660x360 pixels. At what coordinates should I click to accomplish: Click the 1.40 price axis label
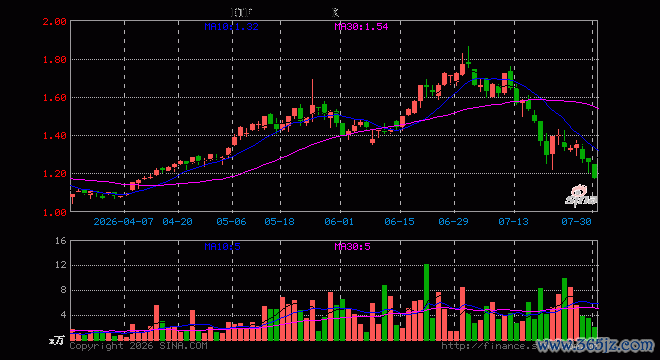(x=55, y=136)
